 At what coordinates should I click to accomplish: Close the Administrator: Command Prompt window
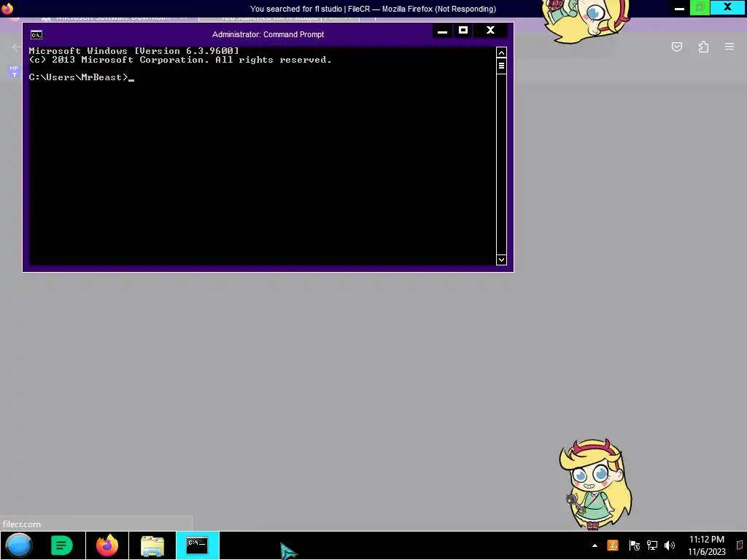(490, 31)
